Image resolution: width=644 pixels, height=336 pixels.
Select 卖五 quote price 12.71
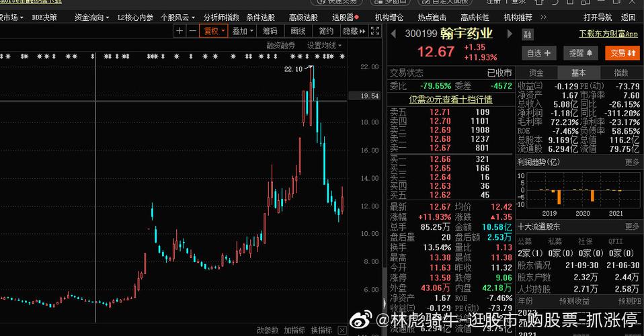[440, 112]
